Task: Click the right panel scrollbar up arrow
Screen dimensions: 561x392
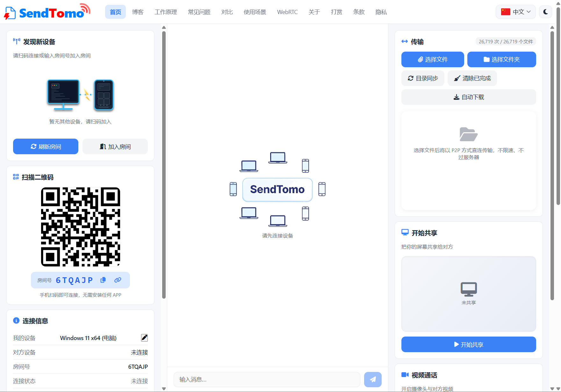Action: click(x=552, y=27)
